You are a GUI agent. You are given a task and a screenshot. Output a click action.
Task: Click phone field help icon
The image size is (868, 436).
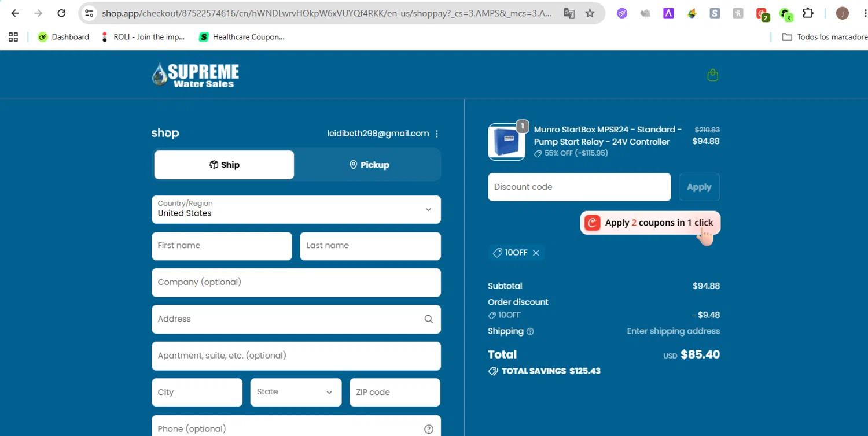[x=429, y=429]
